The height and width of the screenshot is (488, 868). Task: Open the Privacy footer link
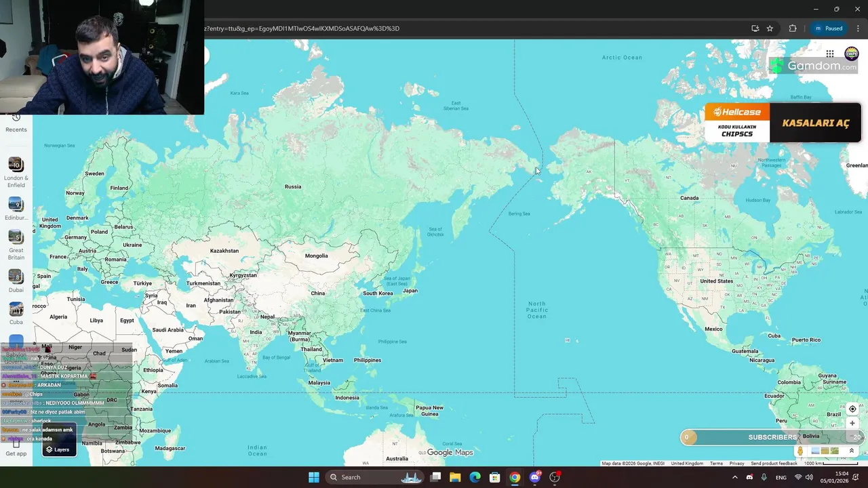[737, 464]
